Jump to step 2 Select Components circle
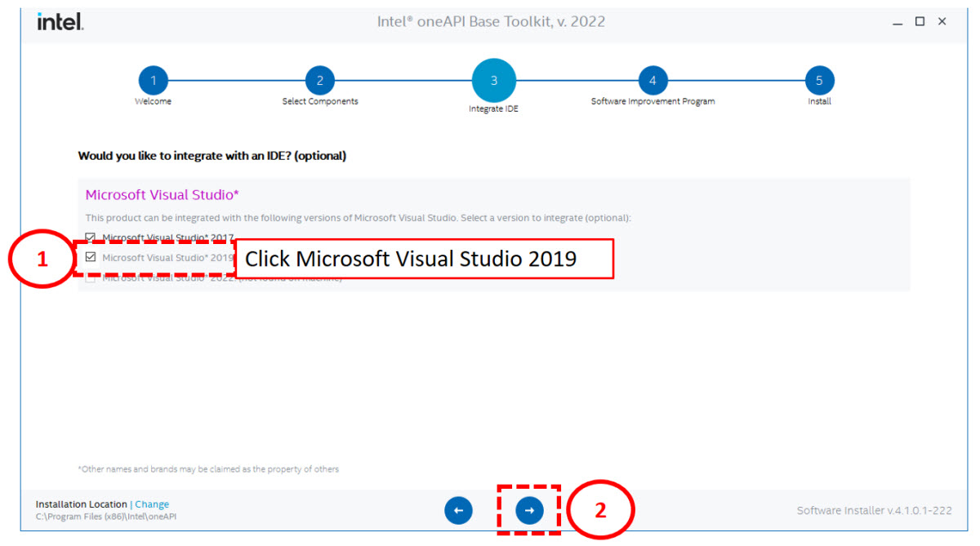980x546 pixels. [x=320, y=80]
